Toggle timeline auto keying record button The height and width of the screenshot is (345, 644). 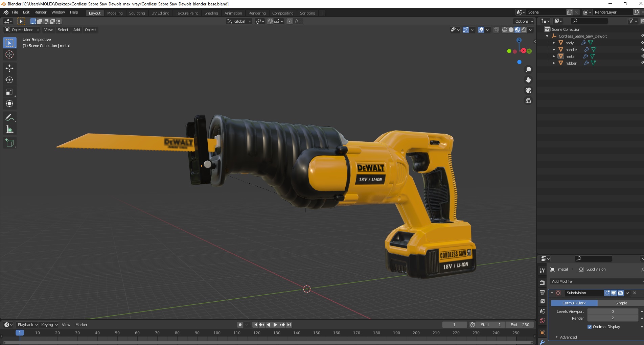tap(240, 325)
